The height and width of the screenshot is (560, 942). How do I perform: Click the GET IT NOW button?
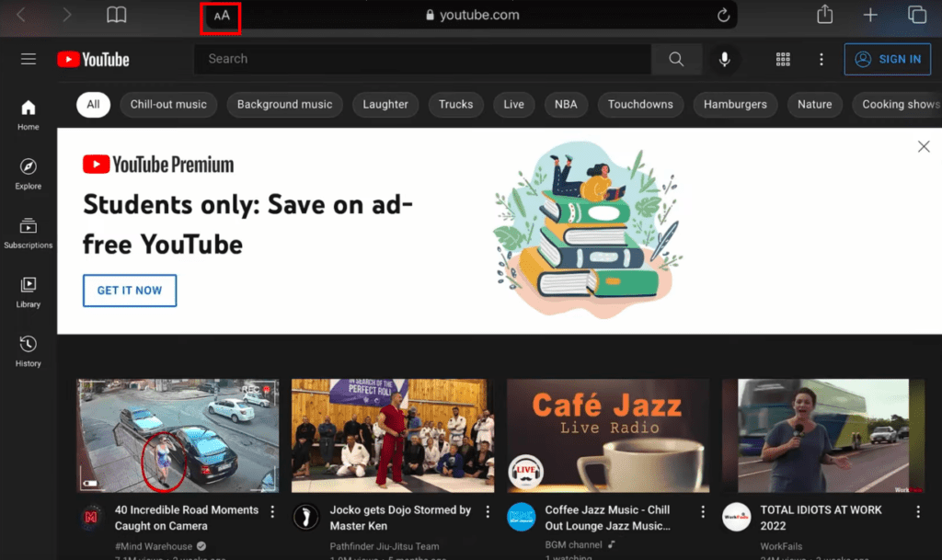point(130,291)
